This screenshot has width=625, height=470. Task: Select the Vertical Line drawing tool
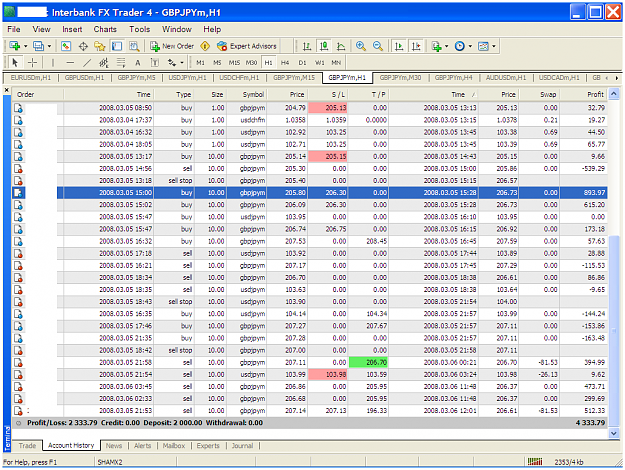click(x=53, y=63)
